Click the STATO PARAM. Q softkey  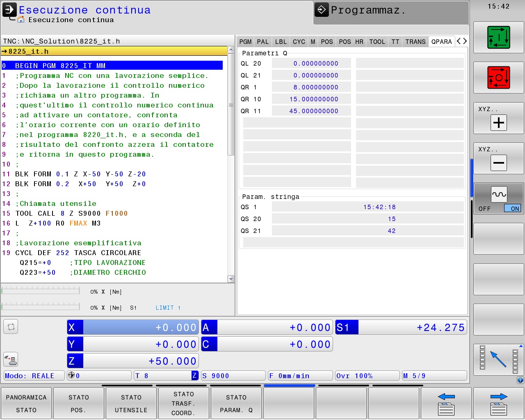(236, 403)
